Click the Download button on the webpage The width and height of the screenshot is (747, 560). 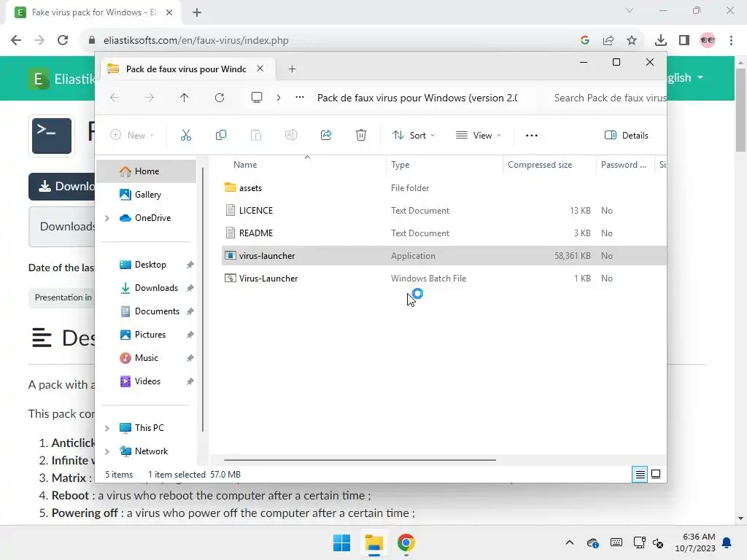tap(62, 186)
